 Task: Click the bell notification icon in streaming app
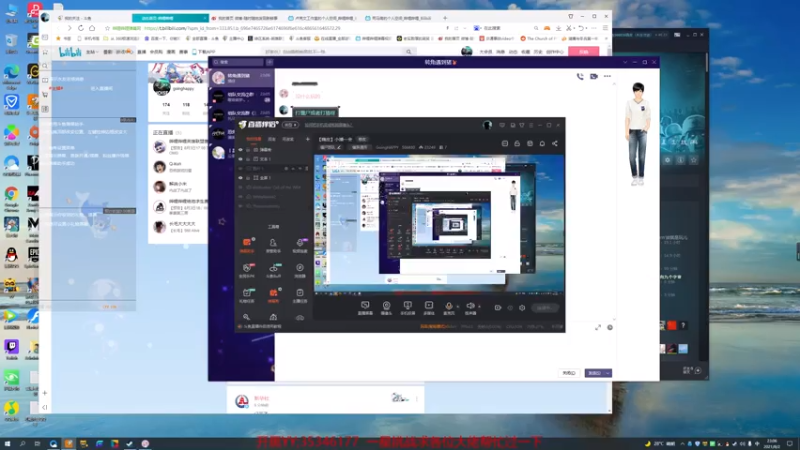[x=542, y=143]
